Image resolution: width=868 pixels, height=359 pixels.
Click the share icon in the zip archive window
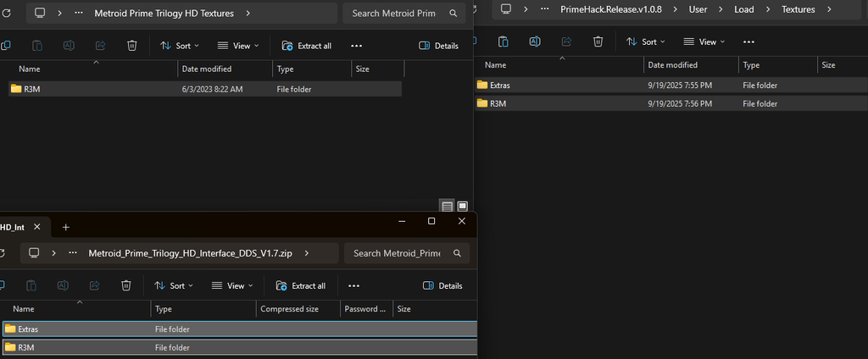[x=94, y=285]
